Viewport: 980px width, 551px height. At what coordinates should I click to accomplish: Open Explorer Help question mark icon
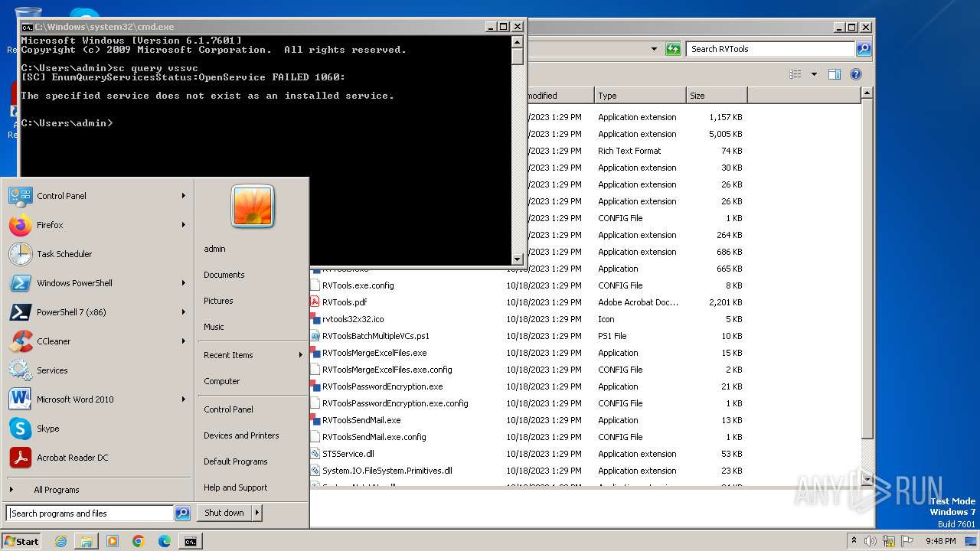point(856,74)
